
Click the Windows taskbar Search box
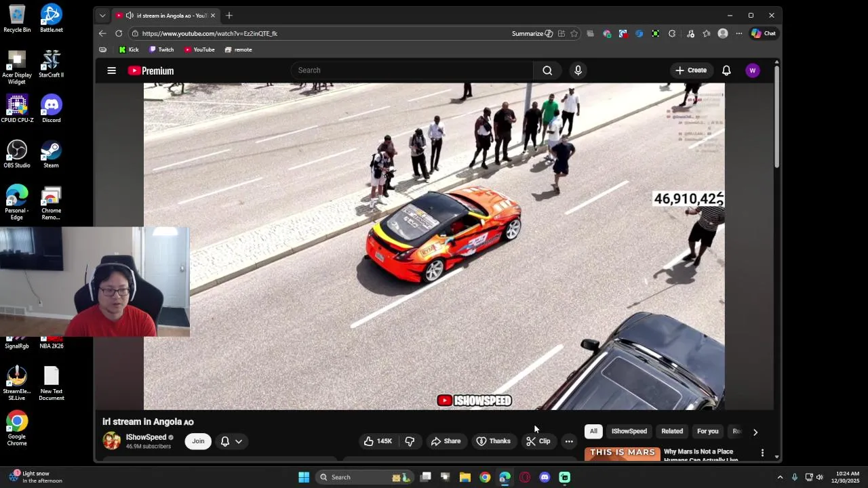point(365,477)
